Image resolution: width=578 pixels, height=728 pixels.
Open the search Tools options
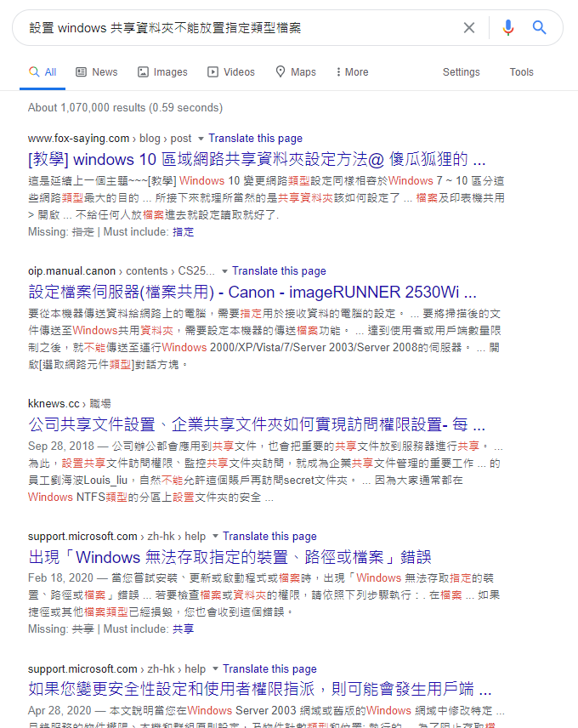tap(521, 72)
